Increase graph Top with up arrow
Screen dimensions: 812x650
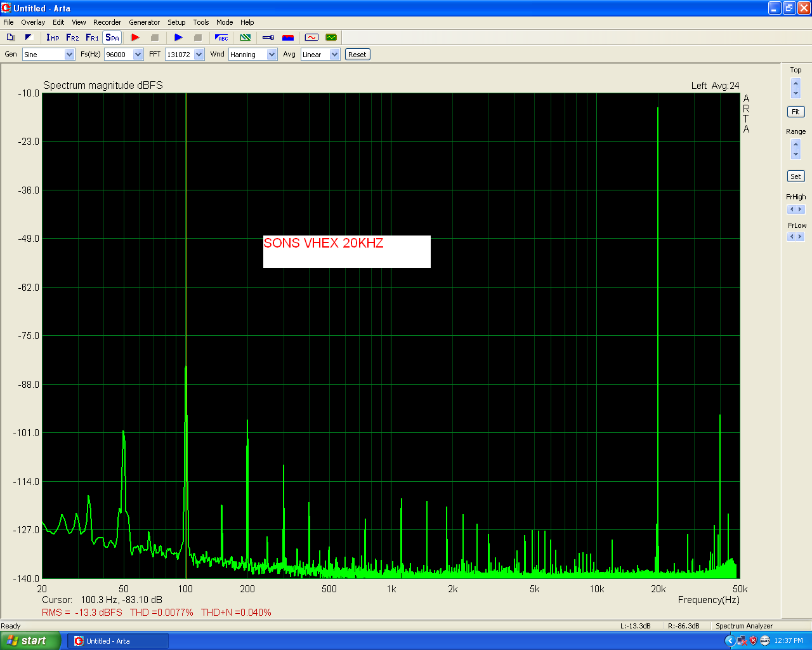click(x=796, y=83)
